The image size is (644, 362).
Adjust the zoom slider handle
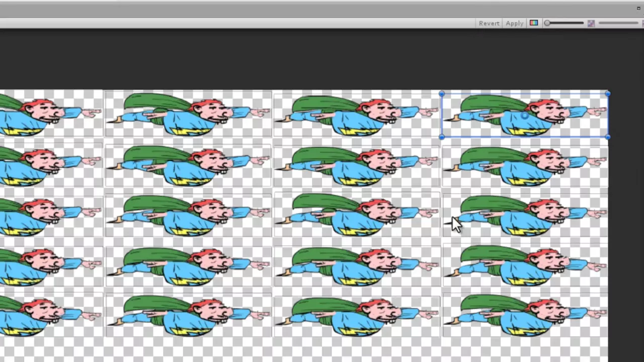547,23
